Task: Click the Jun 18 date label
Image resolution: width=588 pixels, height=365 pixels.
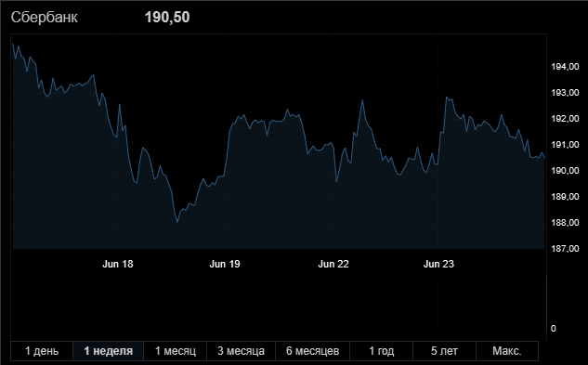Action: click(118, 264)
